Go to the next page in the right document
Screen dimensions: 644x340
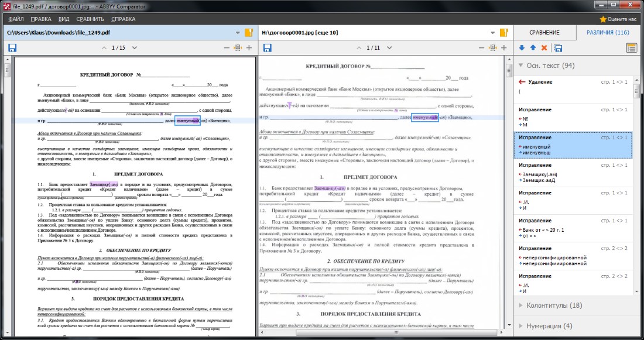(389, 48)
